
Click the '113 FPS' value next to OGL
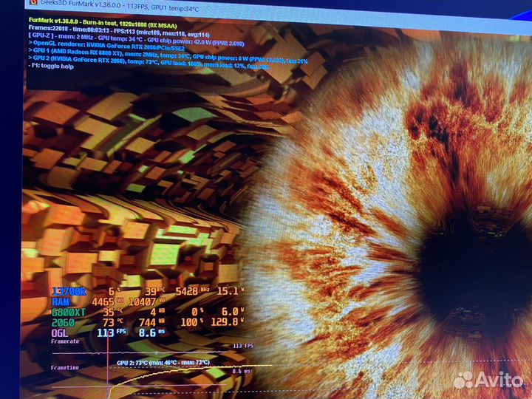[112, 332]
